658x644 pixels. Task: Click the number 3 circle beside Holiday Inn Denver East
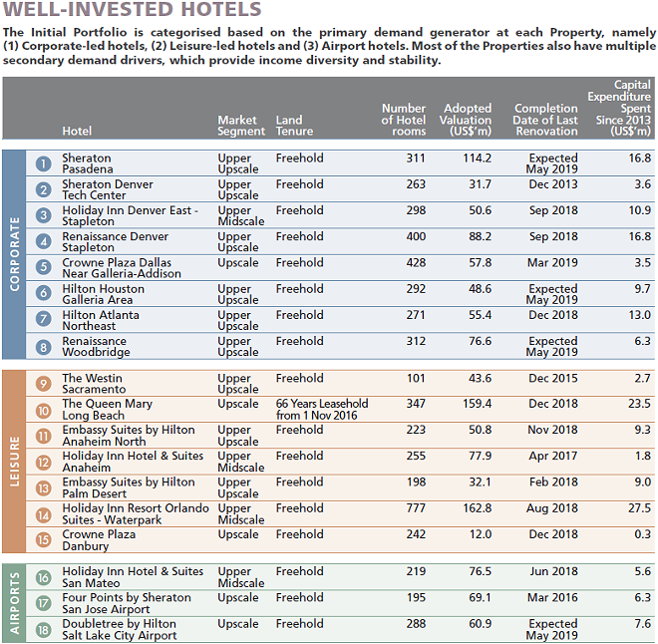(43, 215)
